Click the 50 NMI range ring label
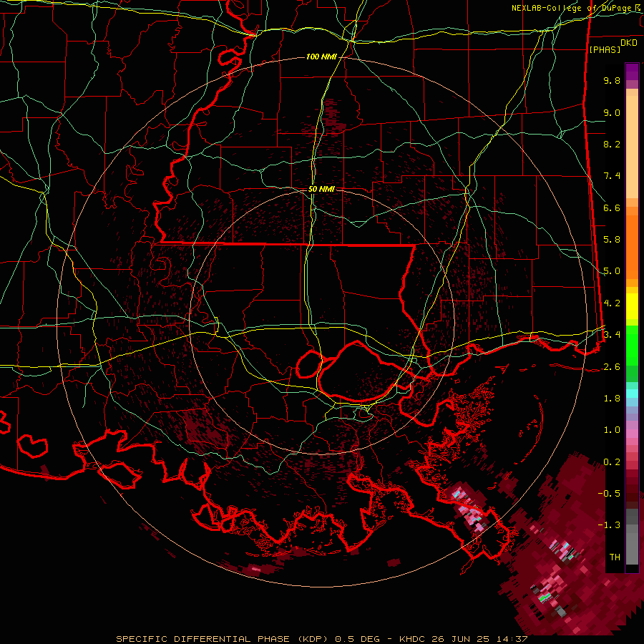Image resolution: width=644 pixels, height=644 pixels. pyautogui.click(x=321, y=189)
